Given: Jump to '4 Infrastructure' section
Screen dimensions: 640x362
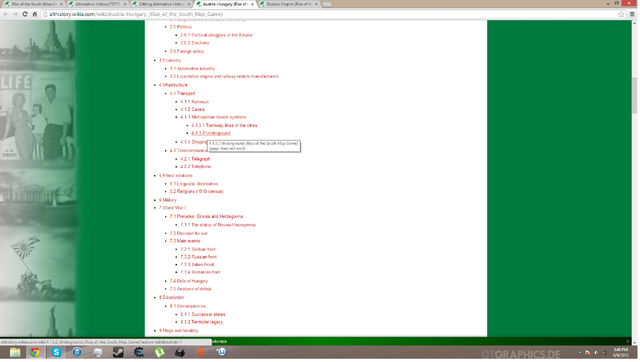Looking at the screenshot, I should [x=173, y=85].
